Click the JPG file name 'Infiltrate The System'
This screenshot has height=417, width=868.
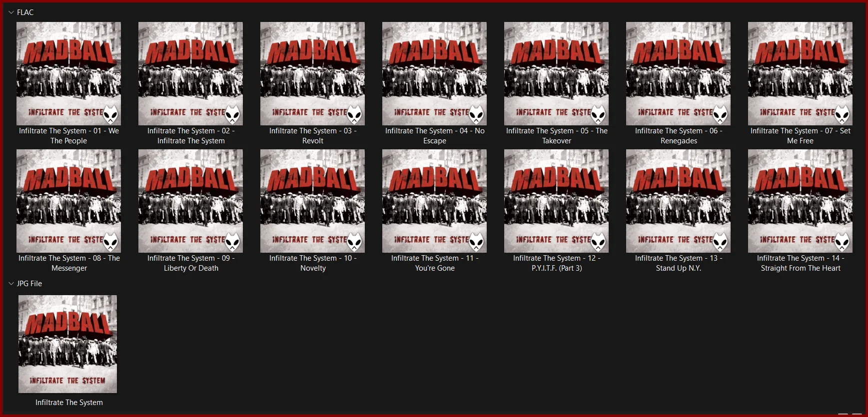(x=69, y=403)
